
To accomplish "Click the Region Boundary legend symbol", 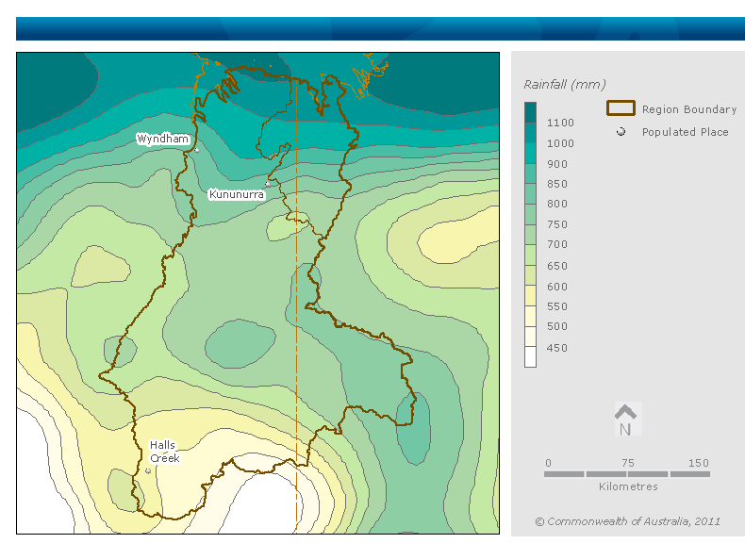I will (x=621, y=108).
